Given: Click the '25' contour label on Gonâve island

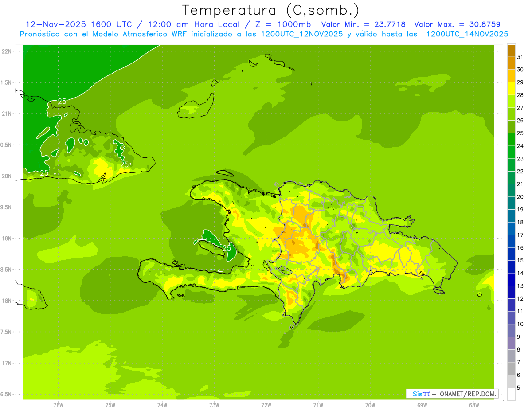Looking at the screenshot, I should pyautogui.click(x=227, y=248).
